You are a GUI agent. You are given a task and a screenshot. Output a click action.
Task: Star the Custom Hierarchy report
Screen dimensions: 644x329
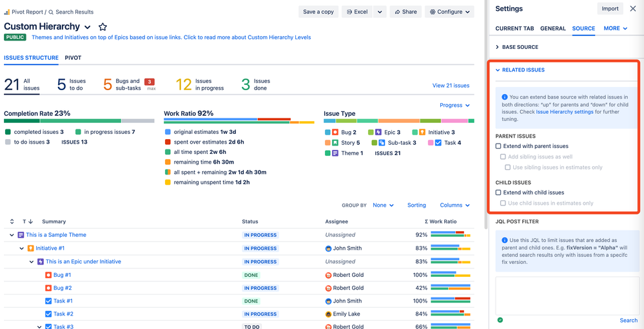tap(102, 27)
